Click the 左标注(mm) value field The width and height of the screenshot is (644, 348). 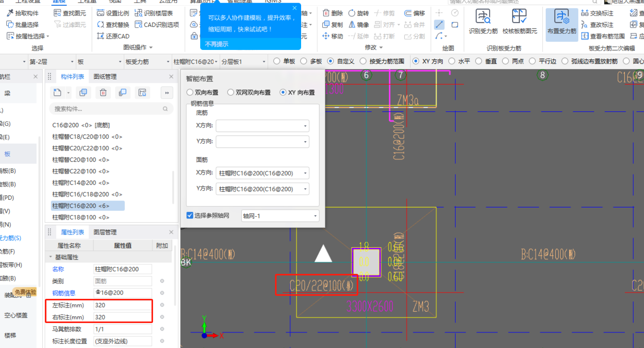click(123, 305)
